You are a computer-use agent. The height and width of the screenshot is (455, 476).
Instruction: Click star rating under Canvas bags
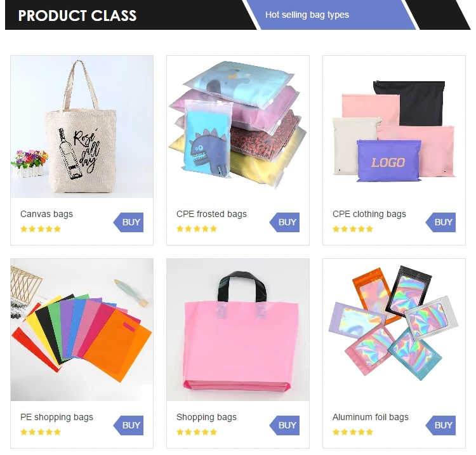(41, 229)
